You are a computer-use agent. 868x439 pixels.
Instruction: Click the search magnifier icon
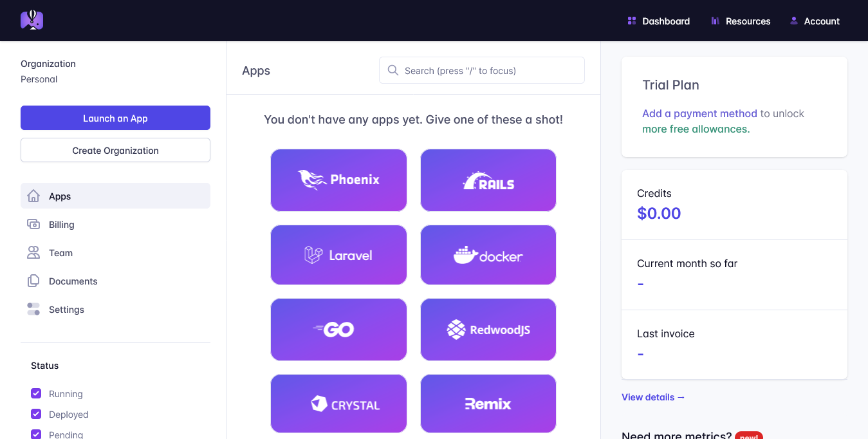coord(393,70)
